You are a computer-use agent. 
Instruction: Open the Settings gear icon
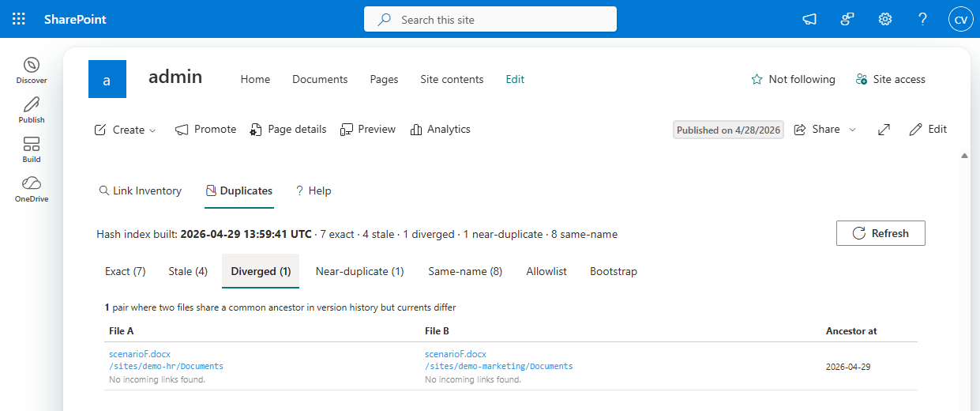click(885, 19)
